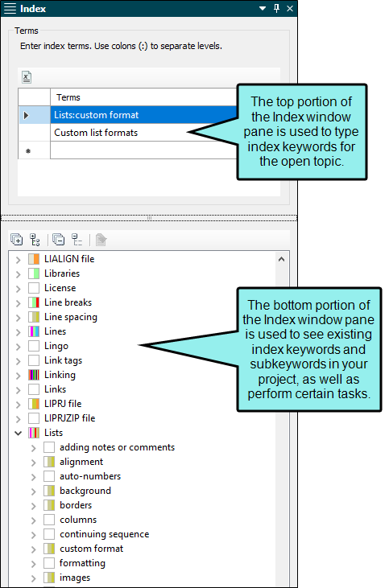
Task: Open the window position dropdown arrow
Action: coord(263,8)
